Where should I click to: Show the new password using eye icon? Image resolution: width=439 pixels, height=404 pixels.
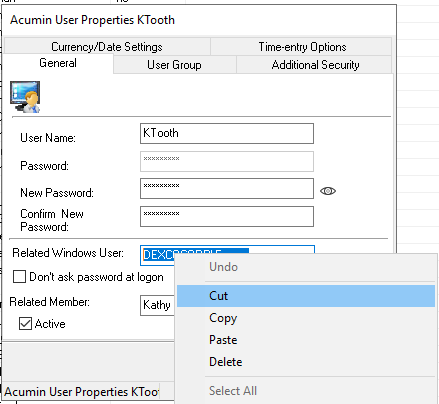coord(328,191)
